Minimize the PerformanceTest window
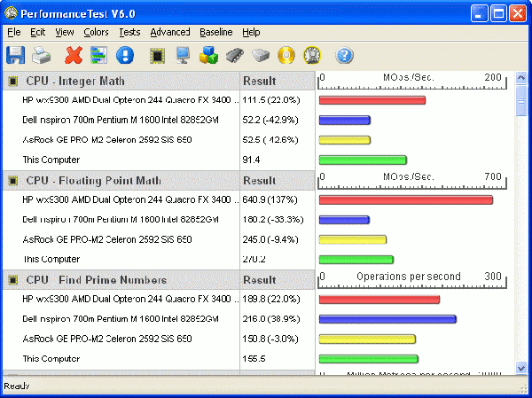This screenshot has width=532, height=398. (479, 14)
